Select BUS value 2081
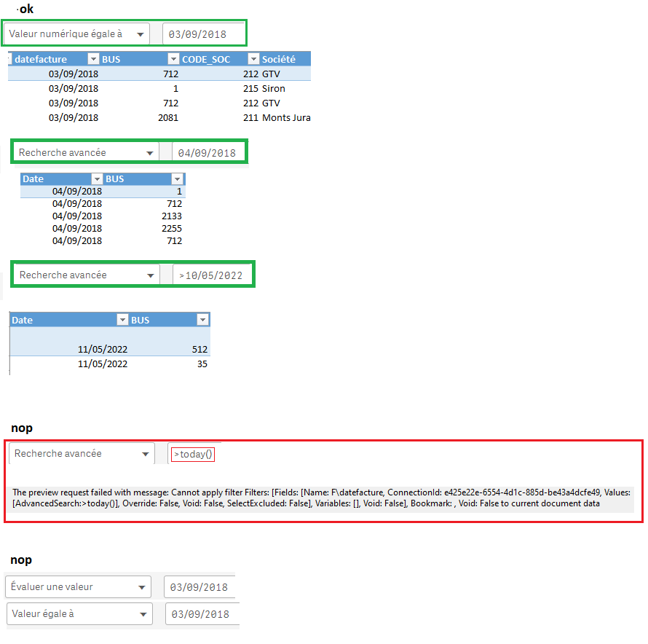Screen dimensions: 648x644 click(168, 118)
